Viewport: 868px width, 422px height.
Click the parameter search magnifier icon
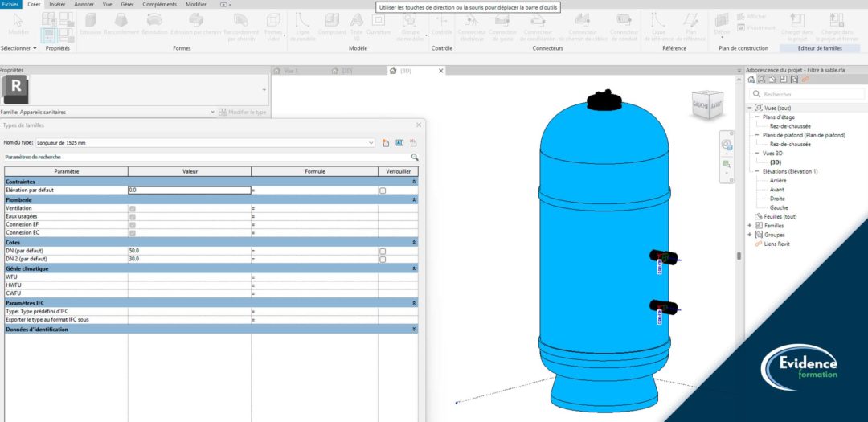(415, 158)
